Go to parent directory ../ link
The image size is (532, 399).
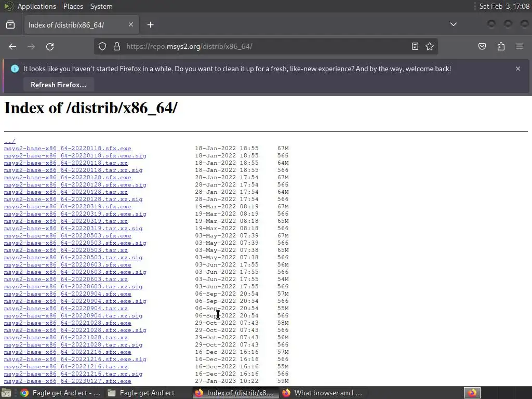pyautogui.click(x=9, y=141)
